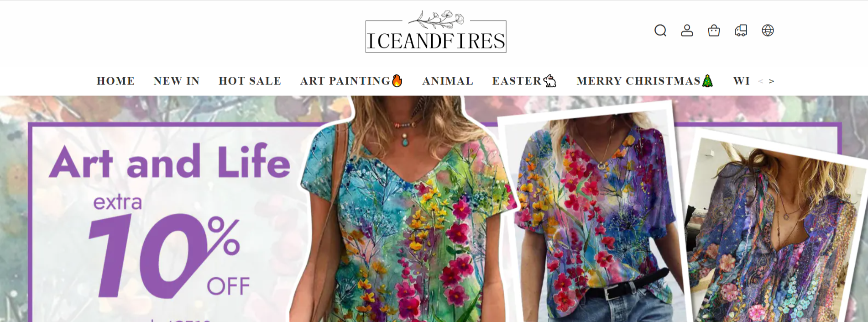
Task: Open the globe language selector icon
Action: click(x=768, y=31)
